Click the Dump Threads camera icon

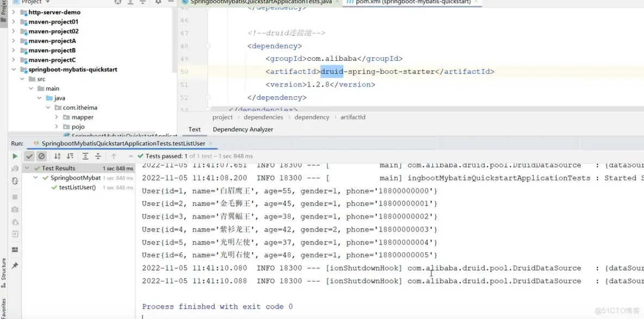coord(15,209)
